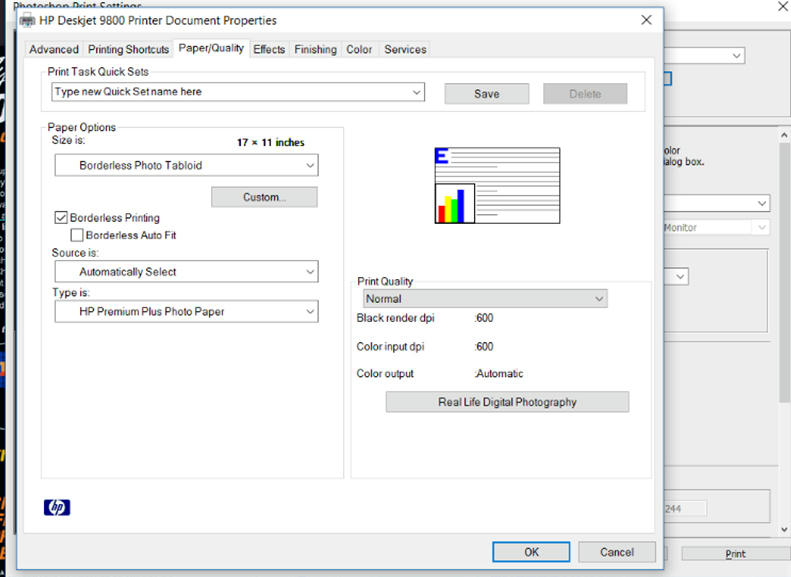Click the printer icon in title bar
Image resolution: width=791 pixels, height=577 pixels.
pyautogui.click(x=27, y=20)
